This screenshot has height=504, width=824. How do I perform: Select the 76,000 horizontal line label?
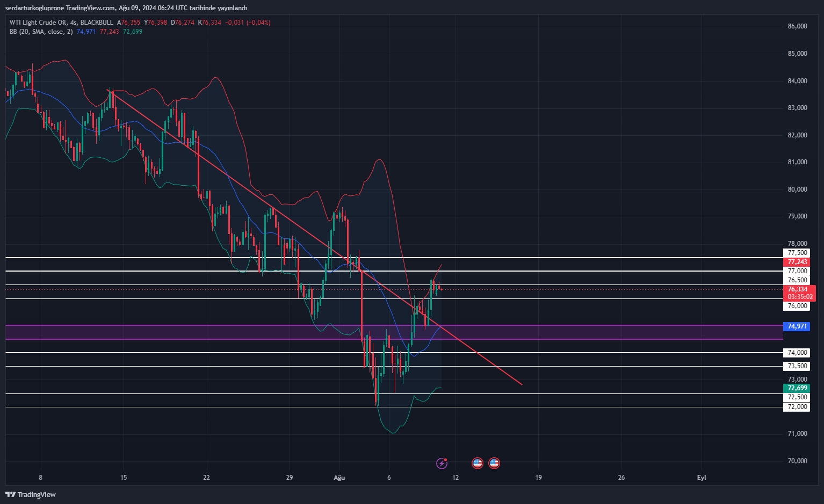[x=797, y=306]
